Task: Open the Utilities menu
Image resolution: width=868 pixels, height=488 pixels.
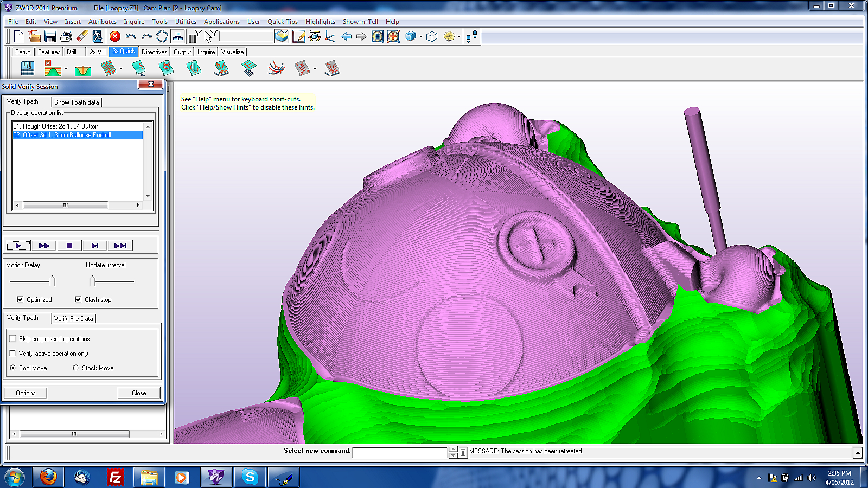Action: coord(186,22)
